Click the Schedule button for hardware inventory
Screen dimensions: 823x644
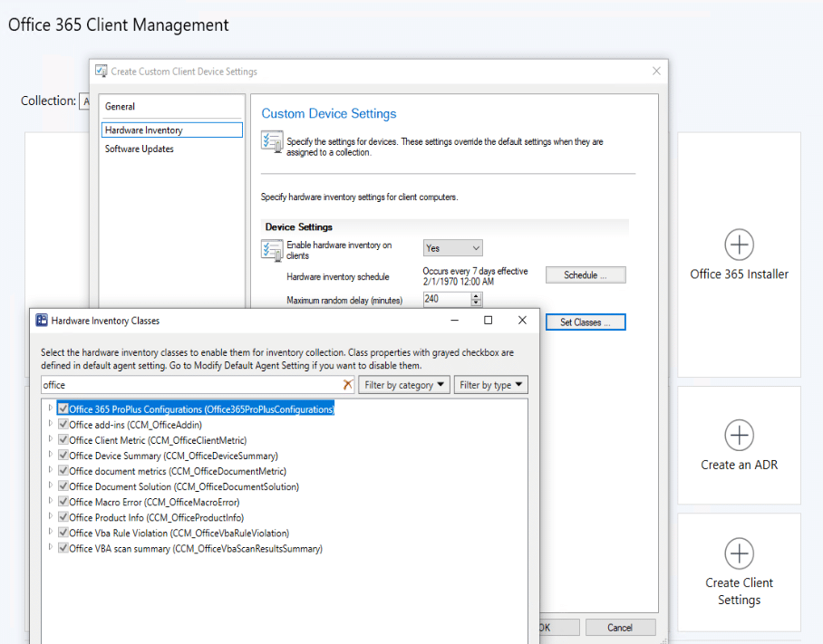[585, 274]
